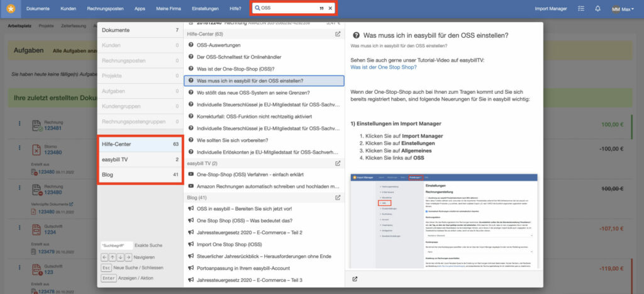Open three-dot menu for Gutschrift 1234
Image resolution: width=644 pixels, height=294 pixels.
19,228
